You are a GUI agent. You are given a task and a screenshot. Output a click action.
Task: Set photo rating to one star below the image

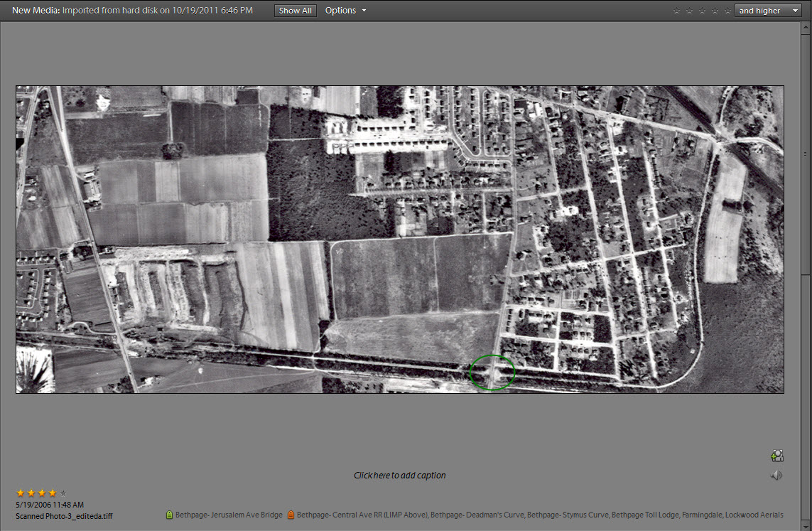[x=20, y=493]
